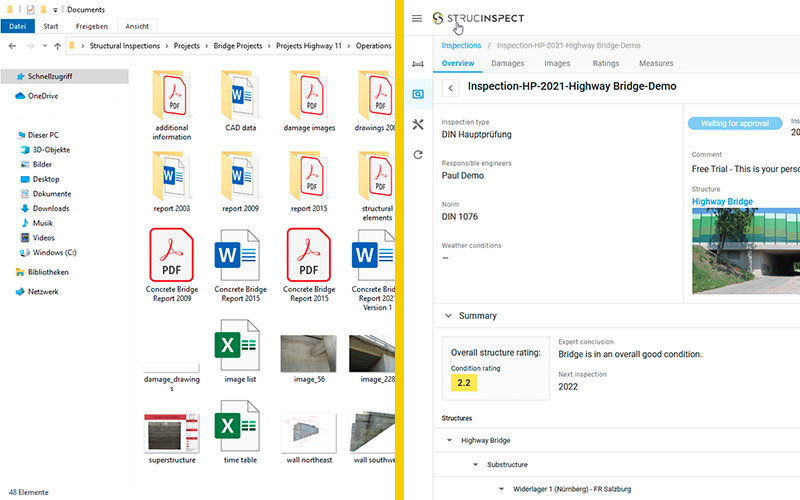800x500 pixels.
Task: Select Concrete Bridge Report 2015 Word file
Action: tap(240, 265)
